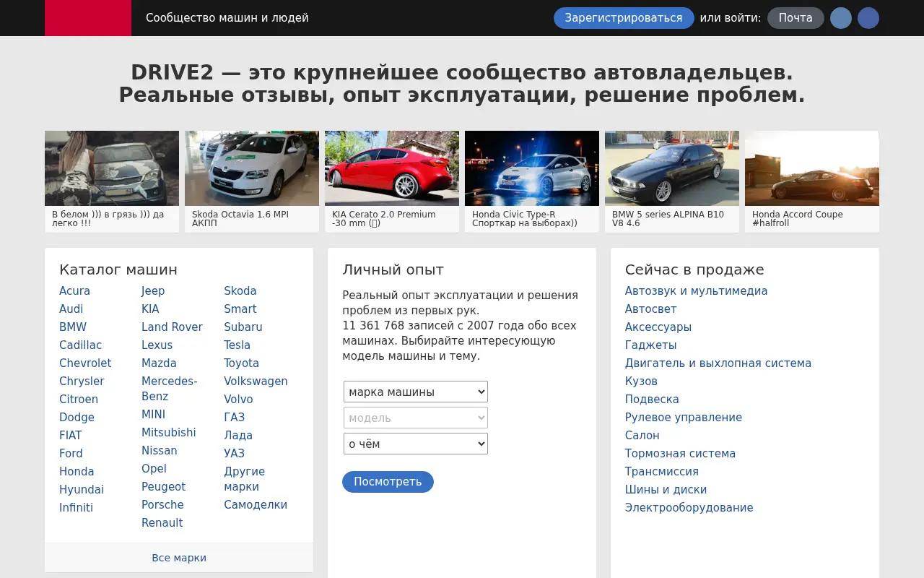The image size is (924, 578).
Task: Select Subaru in the car catalog
Action: coord(243,327)
